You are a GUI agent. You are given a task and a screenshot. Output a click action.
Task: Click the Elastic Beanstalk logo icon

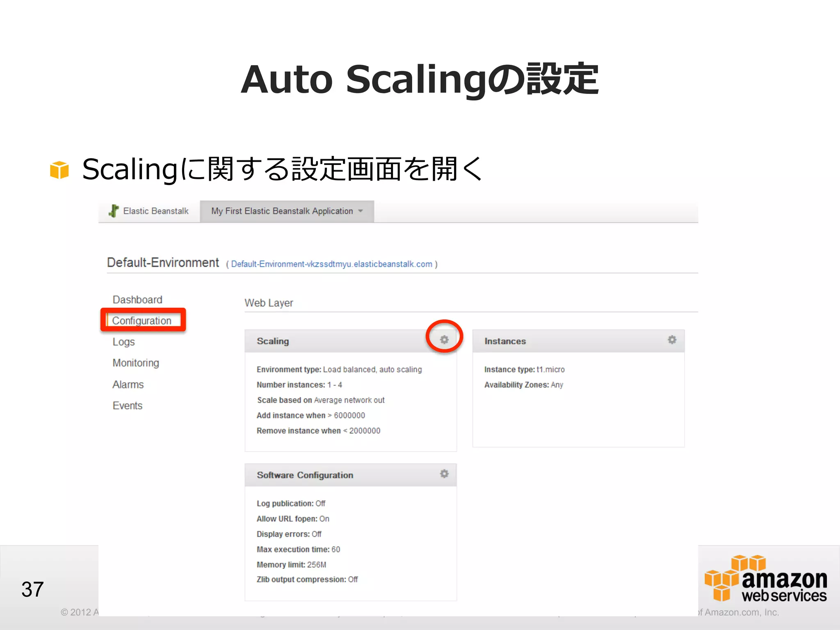click(114, 211)
